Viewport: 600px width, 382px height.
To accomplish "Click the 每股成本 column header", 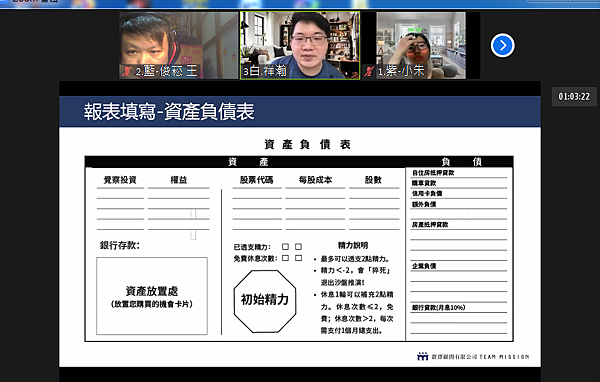I will pyautogui.click(x=315, y=180).
